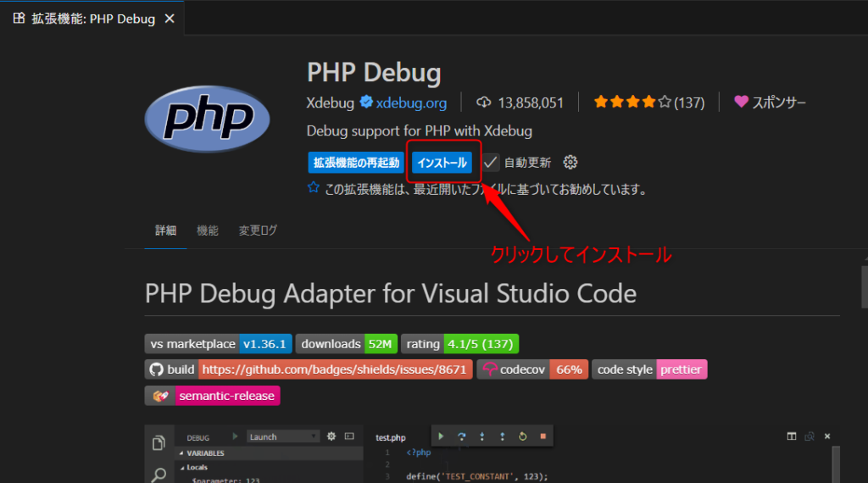Click the install count 13,858,051
Screen dimensions: 868x483
(531, 103)
